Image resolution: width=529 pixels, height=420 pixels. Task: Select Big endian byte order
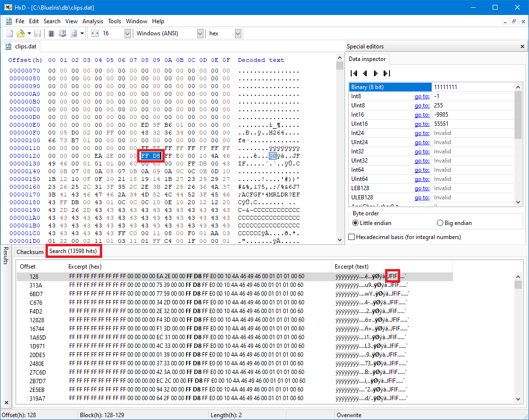pyautogui.click(x=454, y=223)
